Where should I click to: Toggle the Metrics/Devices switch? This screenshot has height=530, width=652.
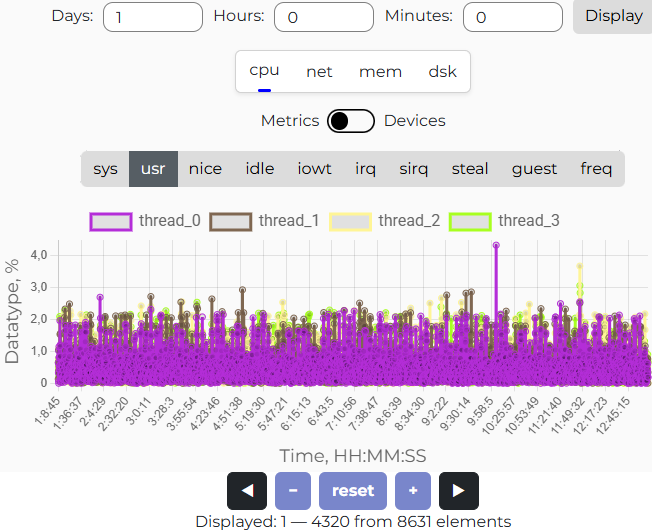pyautogui.click(x=351, y=121)
